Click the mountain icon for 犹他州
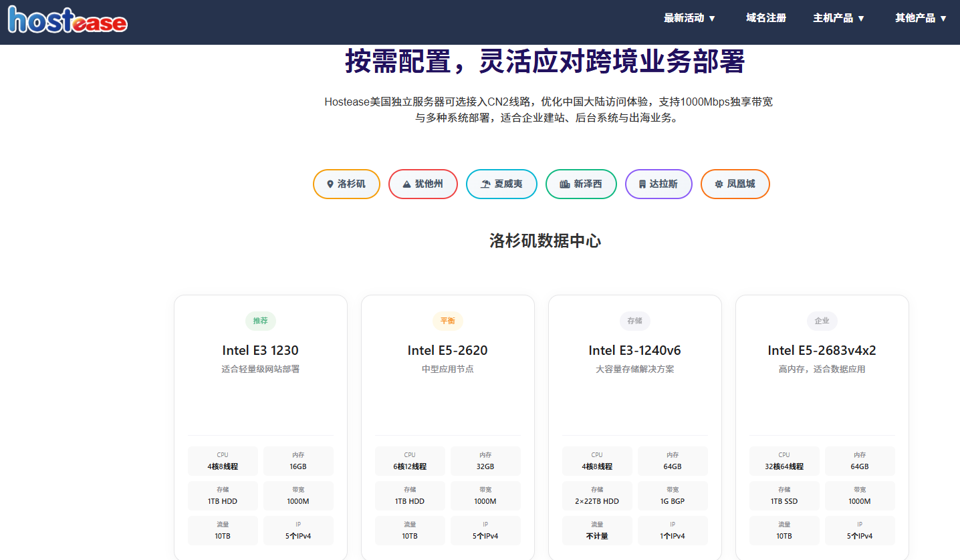Viewport: 960px width, 560px height. [406, 184]
